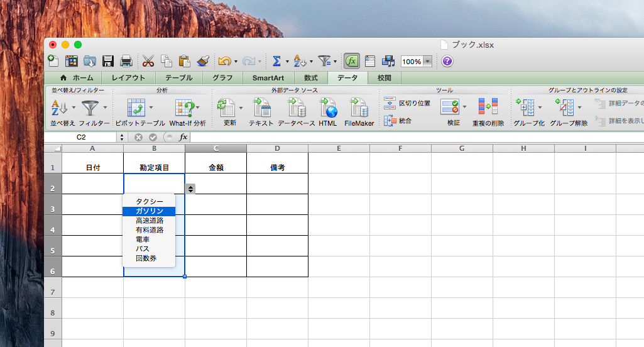Image resolution: width=644 pixels, height=347 pixels.
Task: Open the zoom 100% dropdown arrow
Action: [427, 61]
